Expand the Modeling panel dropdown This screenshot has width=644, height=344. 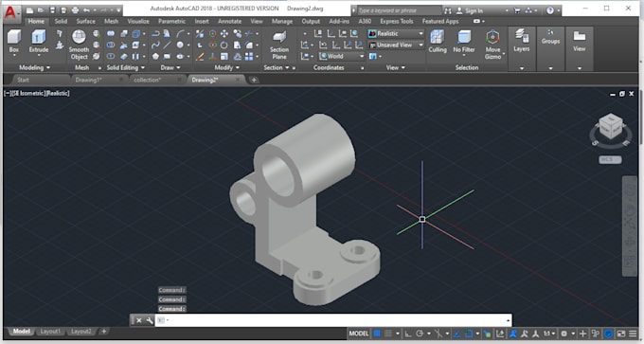point(34,67)
